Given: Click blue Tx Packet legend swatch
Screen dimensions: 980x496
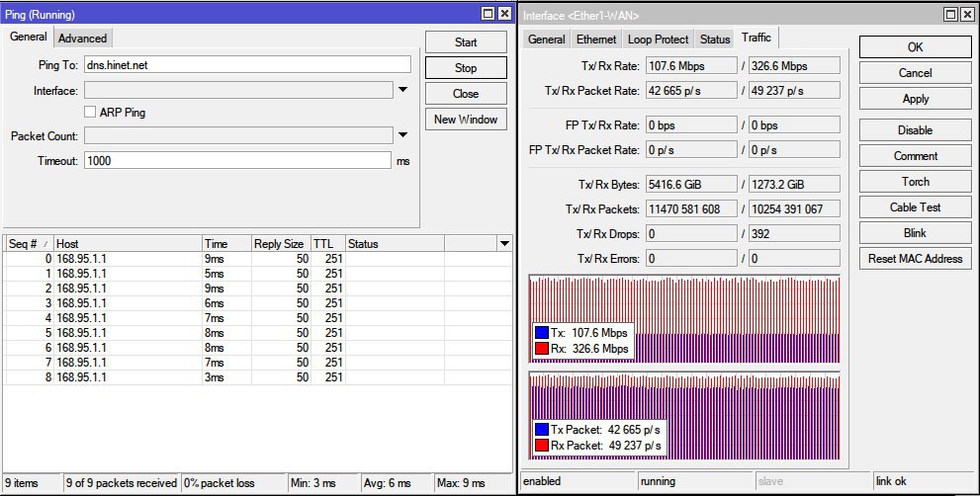Looking at the screenshot, I should click(x=541, y=429).
